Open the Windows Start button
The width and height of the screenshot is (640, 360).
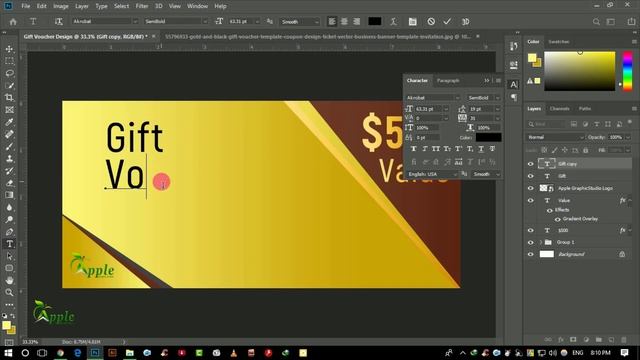8,353
